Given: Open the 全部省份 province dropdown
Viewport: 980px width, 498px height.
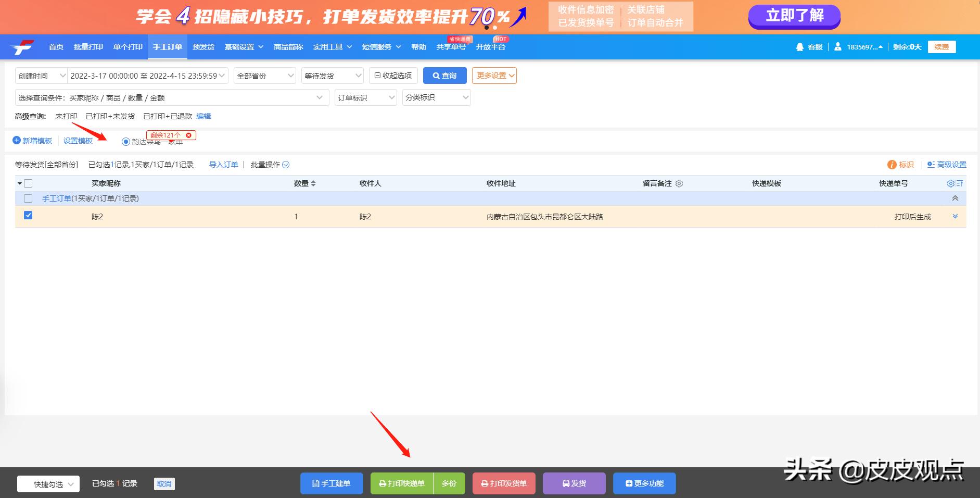Looking at the screenshot, I should point(264,75).
